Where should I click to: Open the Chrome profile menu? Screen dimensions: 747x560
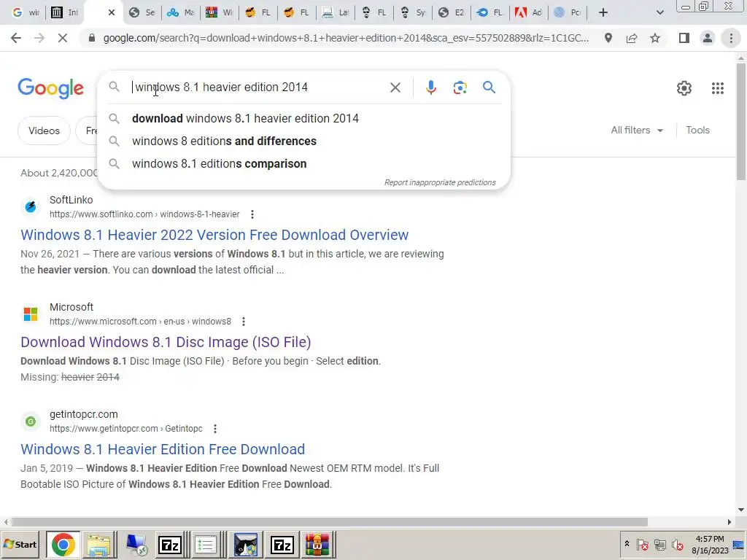point(708,38)
